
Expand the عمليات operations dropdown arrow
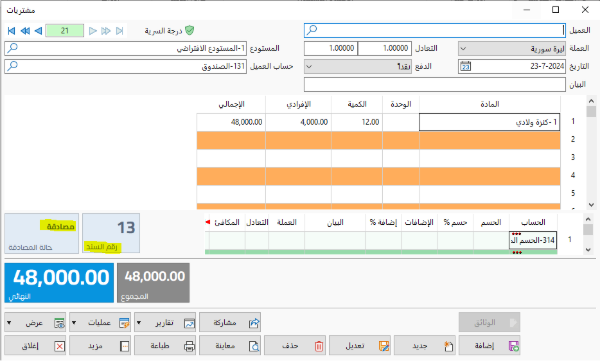[74, 323]
